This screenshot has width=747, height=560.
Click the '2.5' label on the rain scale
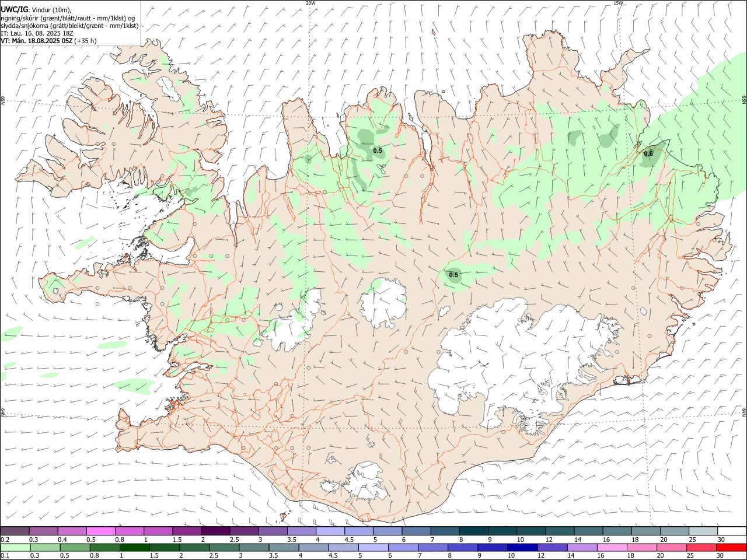[x=214, y=556]
